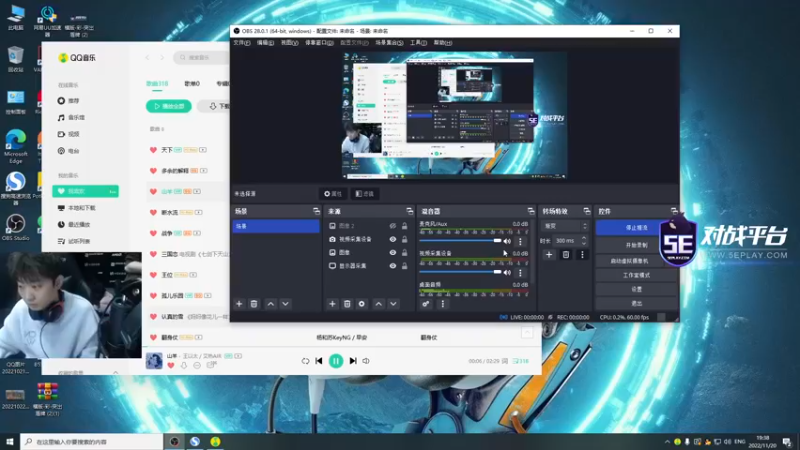
Task: Toggle lock on 显示器采集 source
Action: [x=405, y=266]
